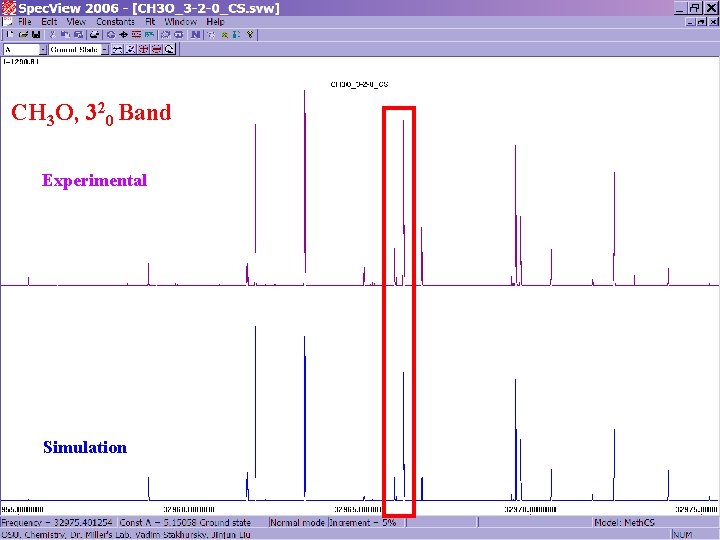Click the green and yellow toolbar icon
This screenshot has width=720, height=540.
(x=225, y=35)
